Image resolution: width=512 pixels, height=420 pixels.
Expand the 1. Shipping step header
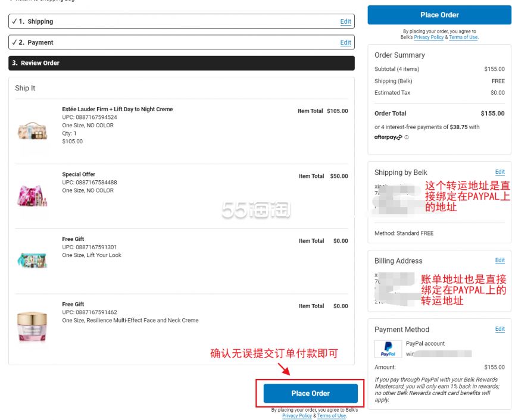click(182, 21)
